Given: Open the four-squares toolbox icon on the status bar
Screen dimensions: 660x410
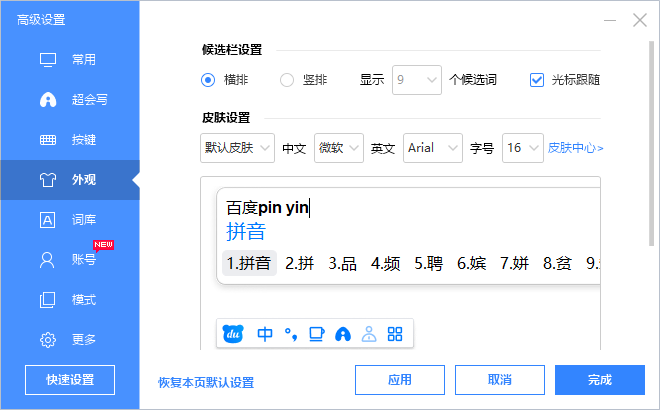Looking at the screenshot, I should click(x=395, y=334).
